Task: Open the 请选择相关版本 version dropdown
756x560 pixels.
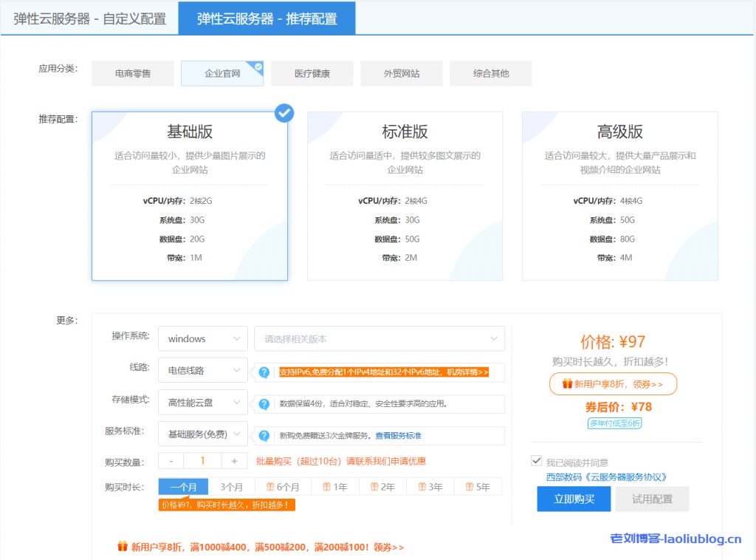Action: point(379,338)
